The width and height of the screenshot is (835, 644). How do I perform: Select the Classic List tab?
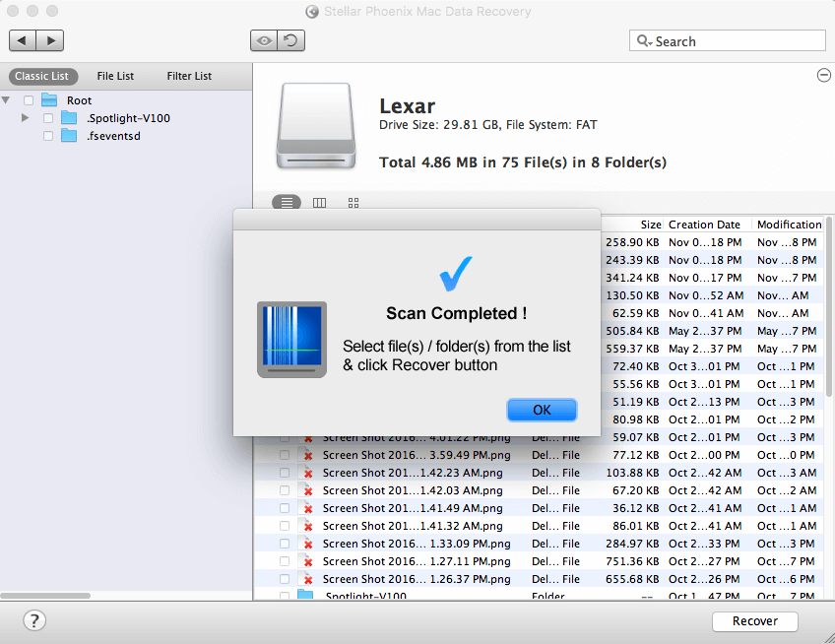click(42, 76)
